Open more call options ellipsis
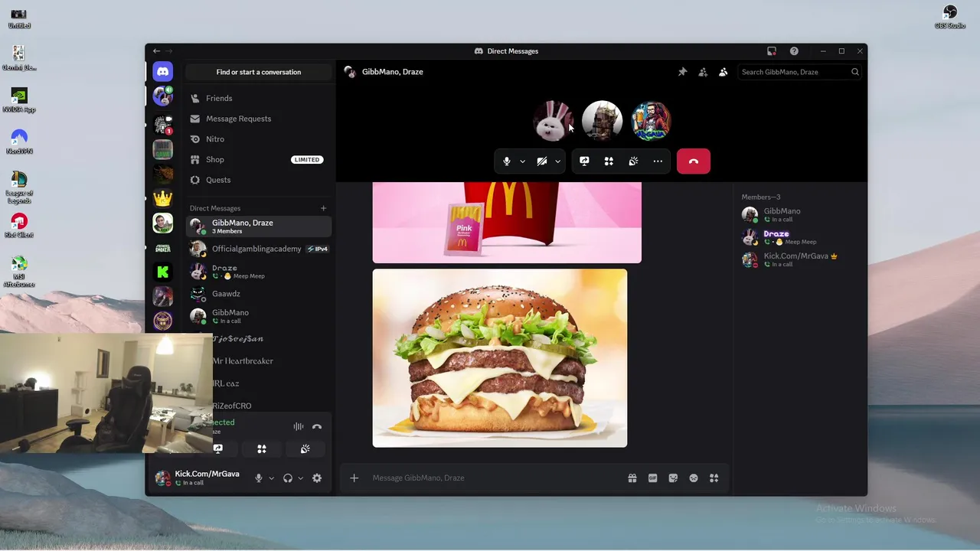This screenshot has height=551, width=980. 658,161
